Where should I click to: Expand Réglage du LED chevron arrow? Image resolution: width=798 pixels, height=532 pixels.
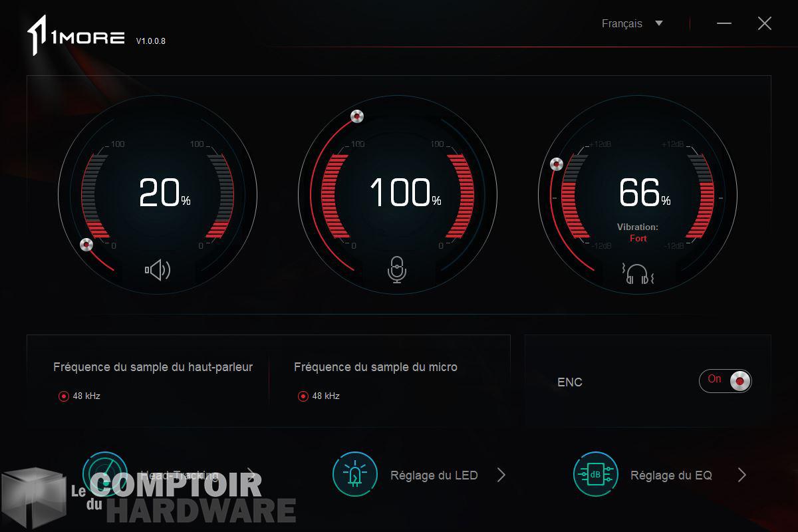[501, 475]
